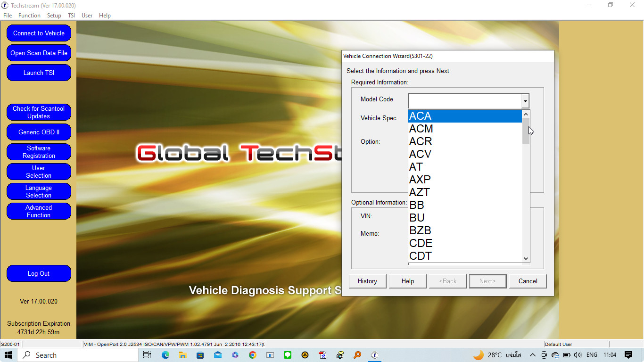Launch Google Chrome from the taskbar

[x=252, y=355]
